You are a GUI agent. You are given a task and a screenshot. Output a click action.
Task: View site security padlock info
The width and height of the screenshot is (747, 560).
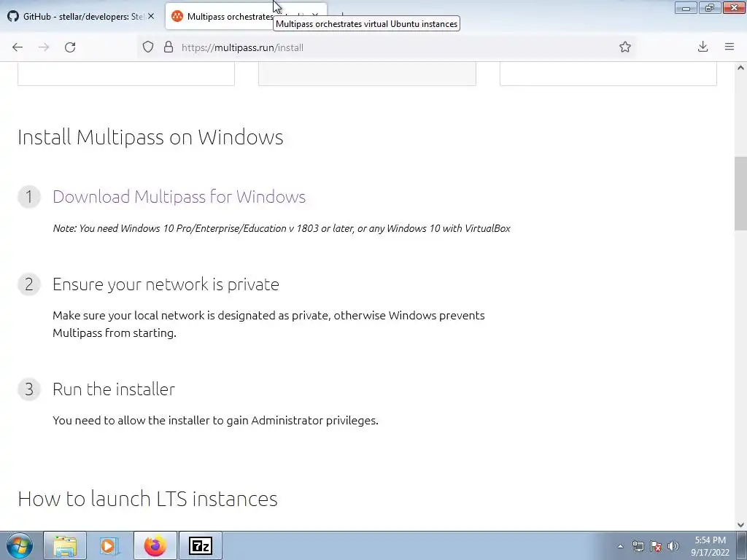click(169, 47)
